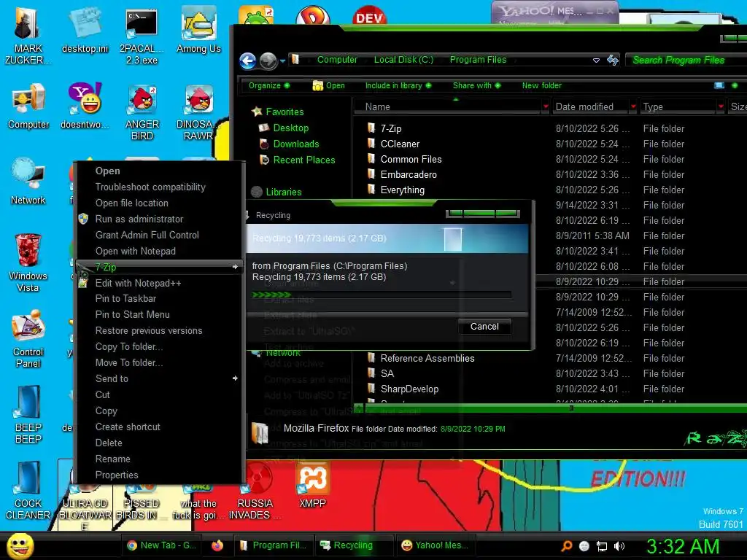Viewport: 747px width, 560px height.
Task: Click the explorer Forward arrow button
Action: [268, 61]
